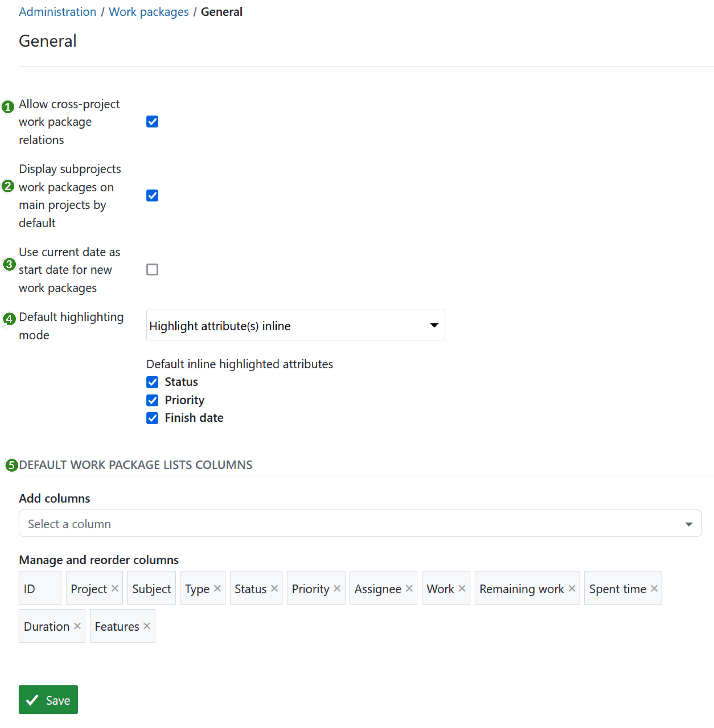Remove the Status column
The image size is (714, 728).
click(274, 588)
